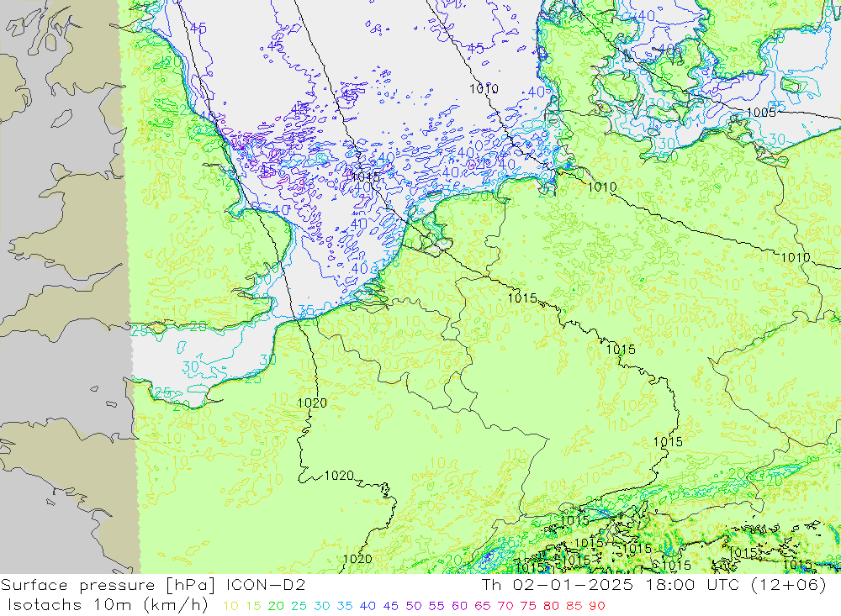Select the purple '50' legend value
This screenshot has height=616, width=841.
414,606
